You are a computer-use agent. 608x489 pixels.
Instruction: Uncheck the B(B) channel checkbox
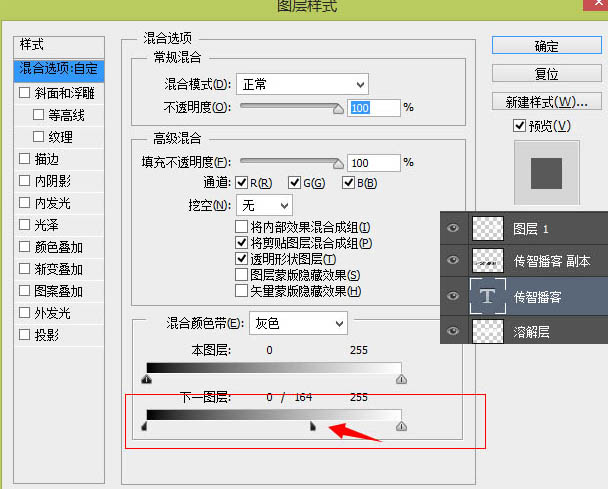348,183
